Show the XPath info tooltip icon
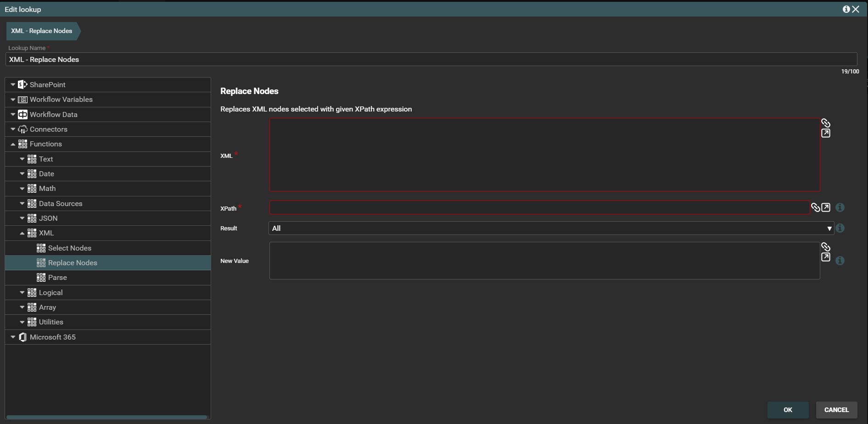This screenshot has width=868, height=424. click(x=840, y=207)
